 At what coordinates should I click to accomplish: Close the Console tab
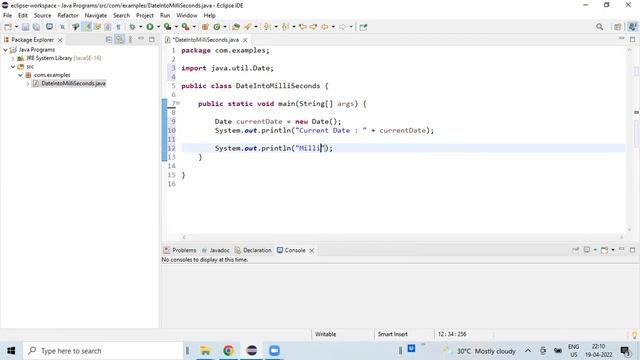click(311, 250)
